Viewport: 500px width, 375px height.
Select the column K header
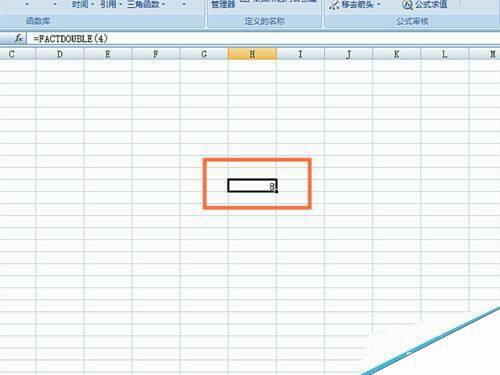[397, 54]
